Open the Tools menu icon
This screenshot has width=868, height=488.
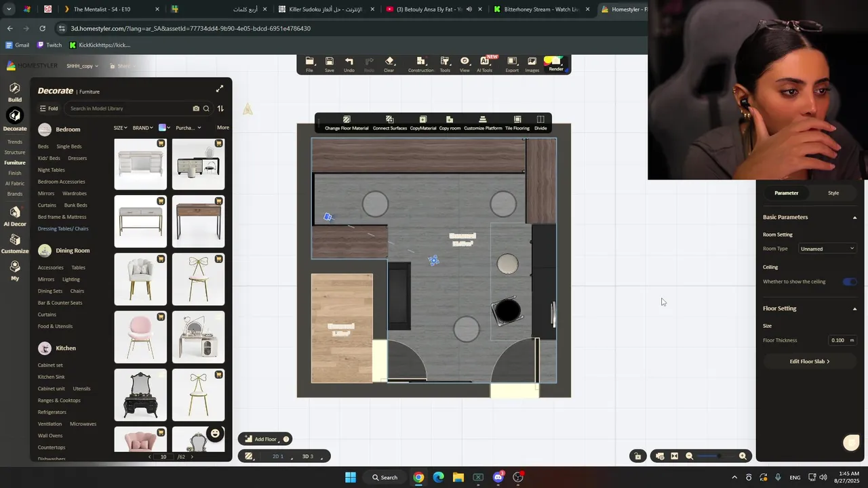click(445, 64)
